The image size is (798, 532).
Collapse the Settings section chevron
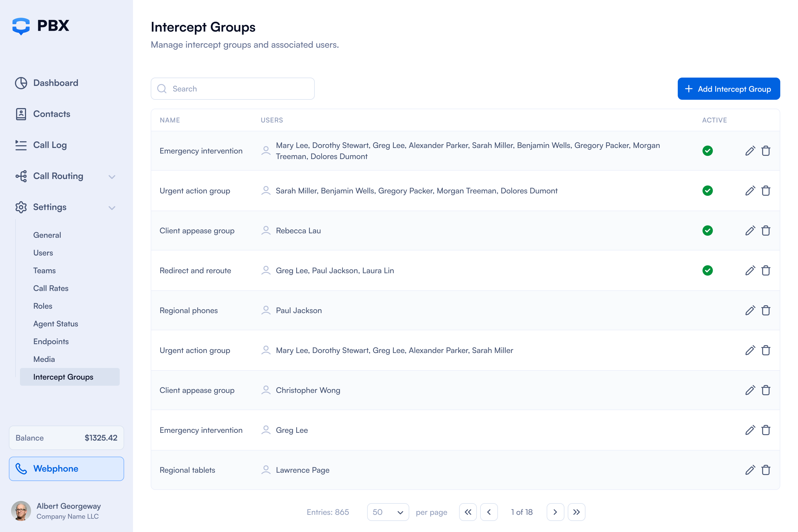coord(112,208)
